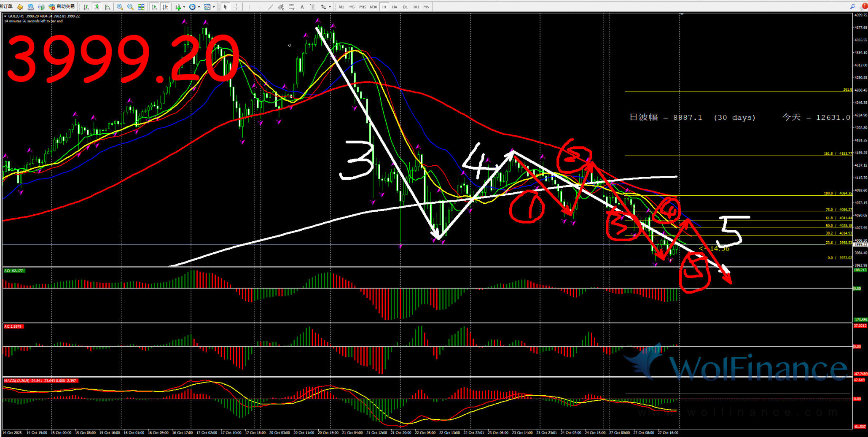Switch to the H4 timeframe
868x437 pixels.
pos(394,7)
